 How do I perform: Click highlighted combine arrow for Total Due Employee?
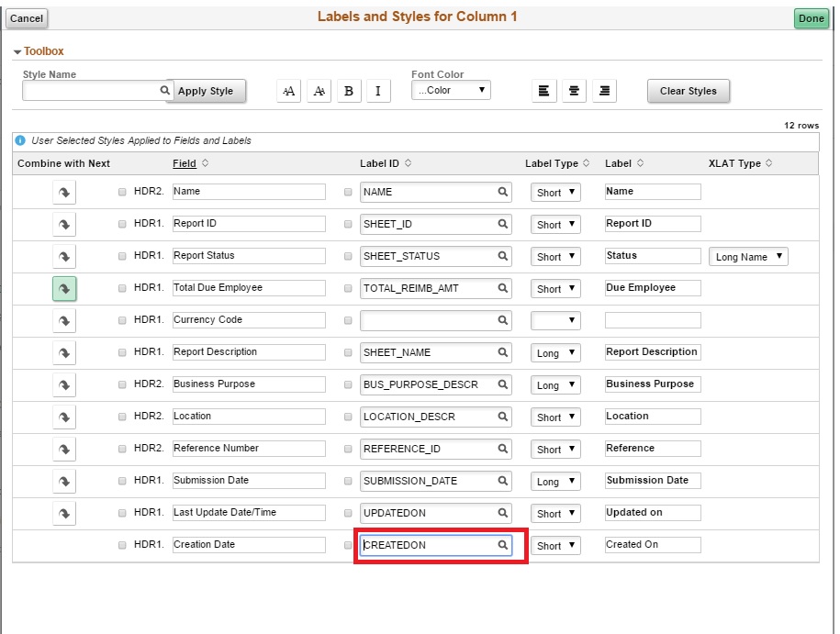click(x=64, y=289)
